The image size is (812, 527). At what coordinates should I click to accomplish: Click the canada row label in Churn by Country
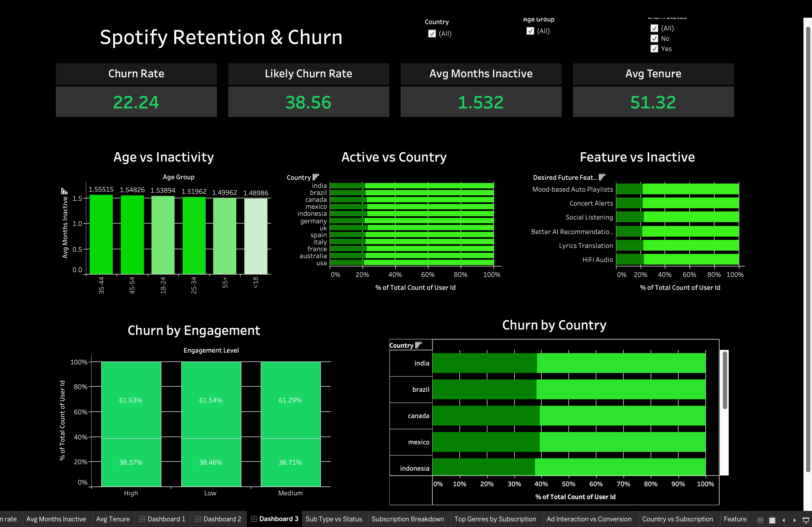(418, 416)
